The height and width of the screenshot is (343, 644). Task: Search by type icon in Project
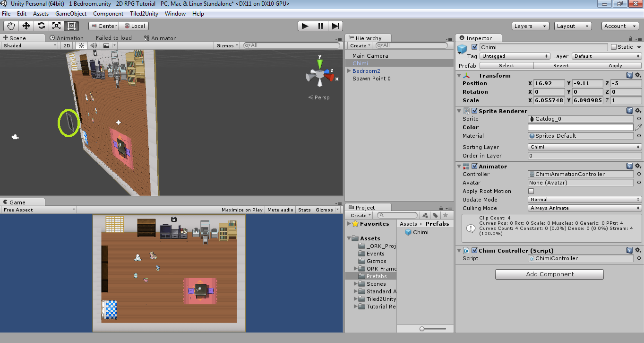click(425, 215)
